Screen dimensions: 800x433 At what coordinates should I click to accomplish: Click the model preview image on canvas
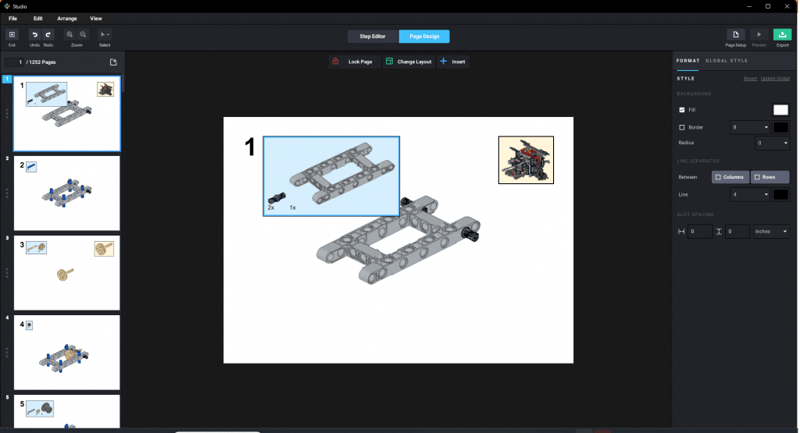[x=526, y=160]
